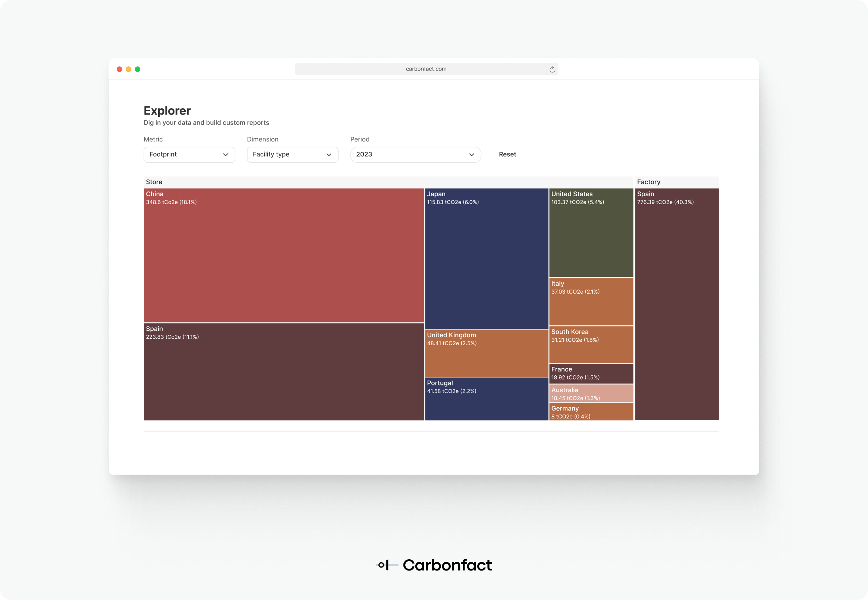The image size is (868, 600).
Task: Open the Dimension Facility type dropdown
Action: [x=293, y=154]
